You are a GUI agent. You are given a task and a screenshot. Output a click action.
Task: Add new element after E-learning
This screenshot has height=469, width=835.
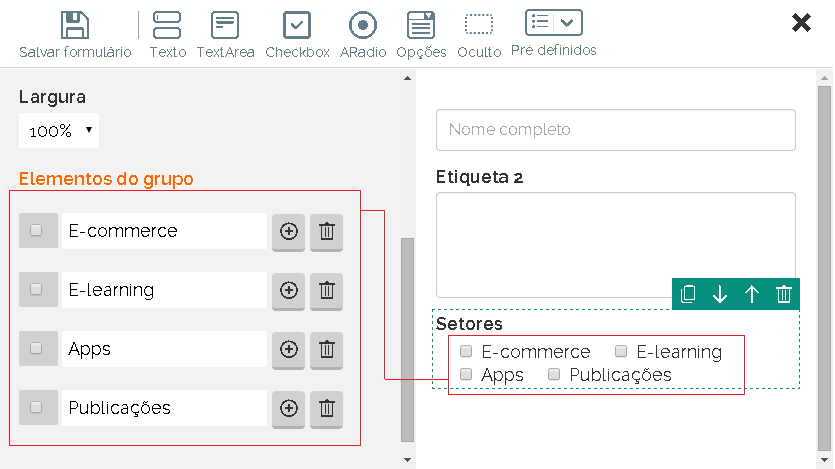coord(288,290)
